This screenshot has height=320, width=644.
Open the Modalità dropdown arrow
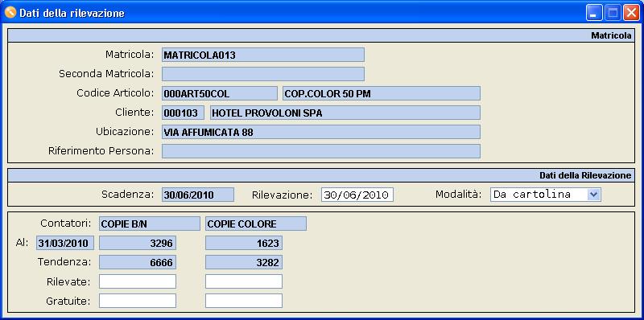pyautogui.click(x=593, y=195)
